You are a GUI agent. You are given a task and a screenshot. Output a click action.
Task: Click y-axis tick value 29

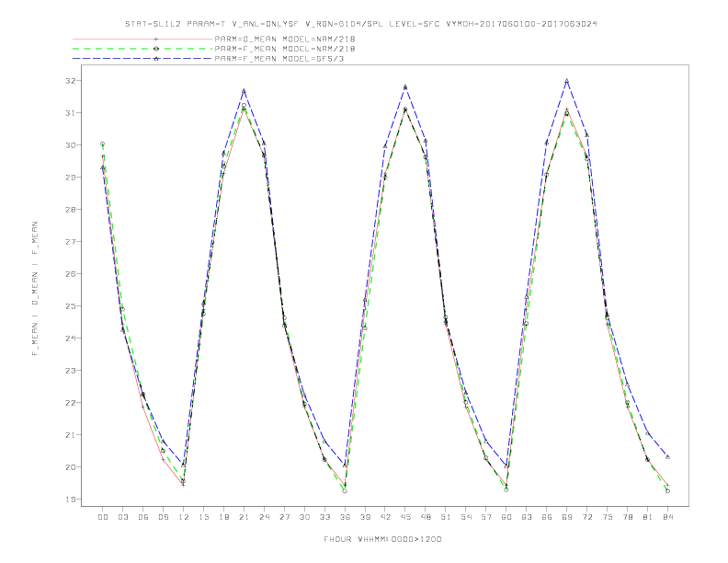click(71, 178)
